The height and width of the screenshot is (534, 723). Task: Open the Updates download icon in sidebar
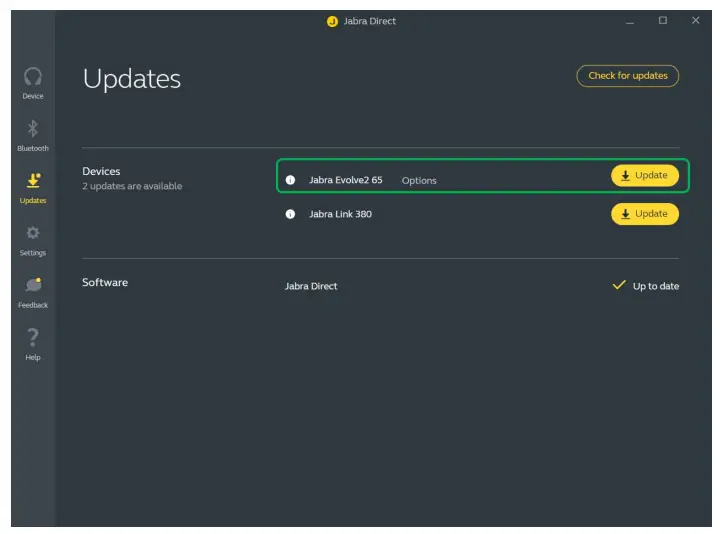(x=33, y=181)
